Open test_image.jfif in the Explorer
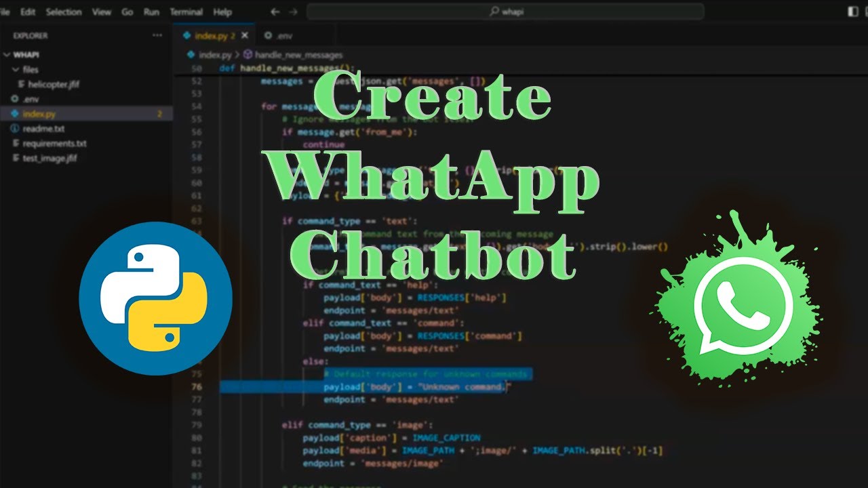The image size is (868, 488). coord(50,159)
